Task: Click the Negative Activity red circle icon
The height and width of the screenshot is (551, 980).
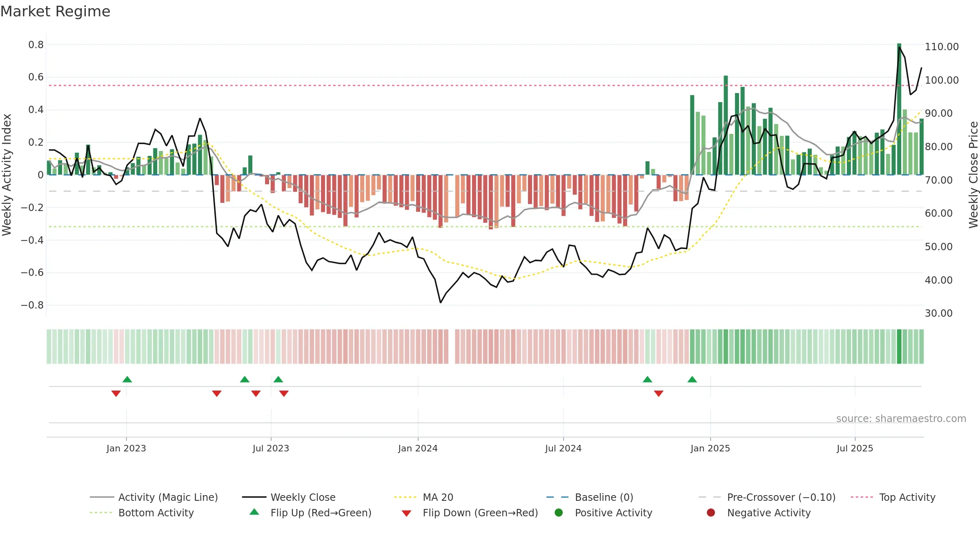Action: coord(711,513)
